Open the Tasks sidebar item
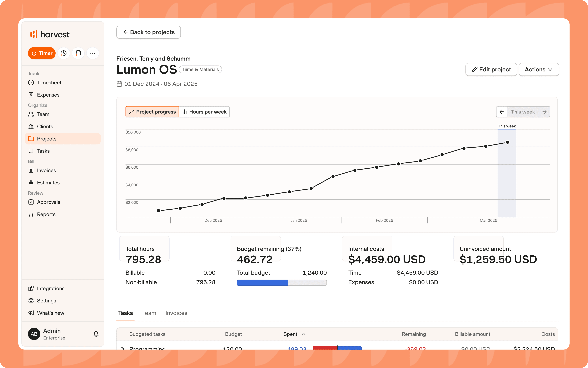The width and height of the screenshot is (588, 368). click(x=63, y=151)
